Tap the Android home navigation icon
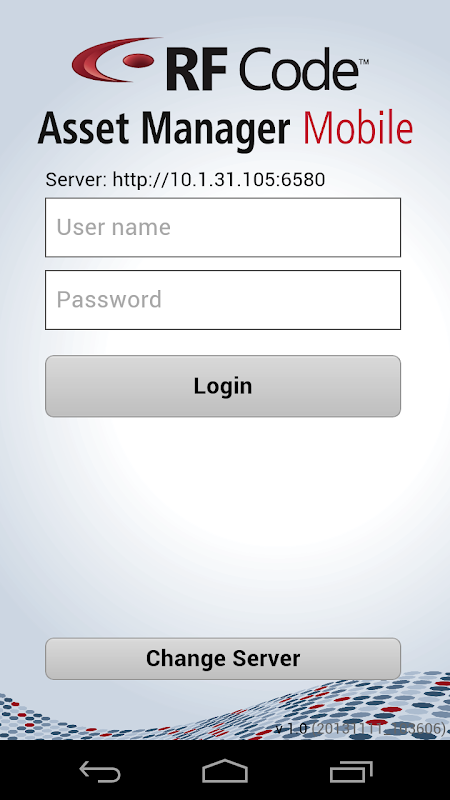 (x=224, y=771)
